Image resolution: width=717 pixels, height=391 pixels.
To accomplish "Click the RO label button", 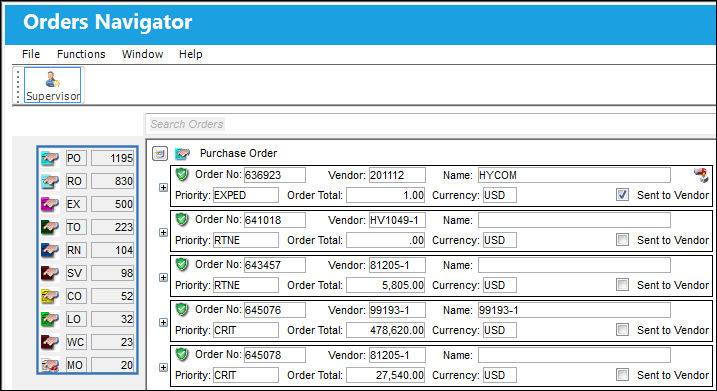I will 76,181.
